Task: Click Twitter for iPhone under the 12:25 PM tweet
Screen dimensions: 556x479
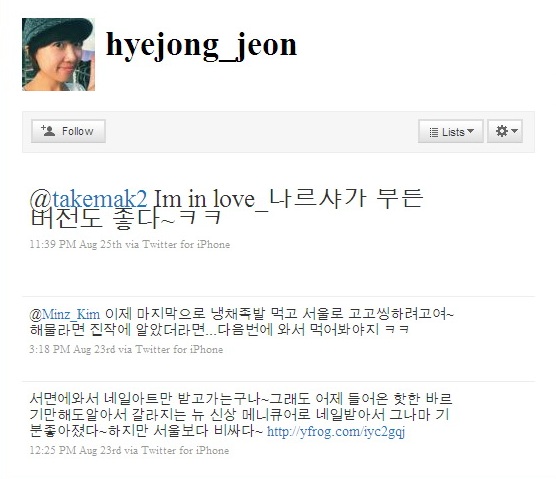Action: [185, 450]
